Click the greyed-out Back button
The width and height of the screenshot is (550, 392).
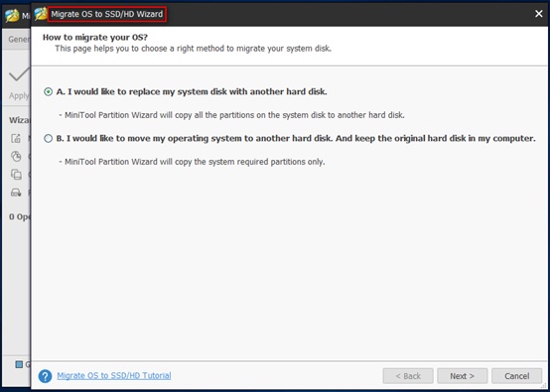[408, 376]
